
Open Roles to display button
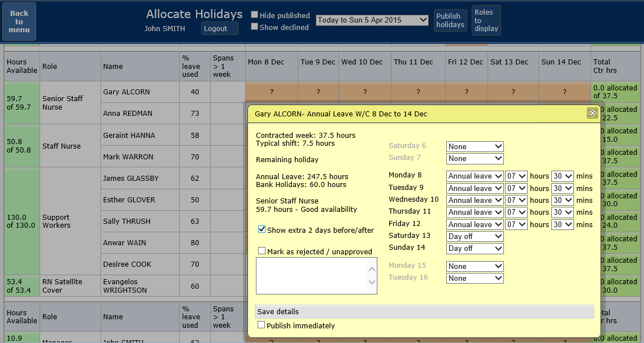(x=486, y=20)
